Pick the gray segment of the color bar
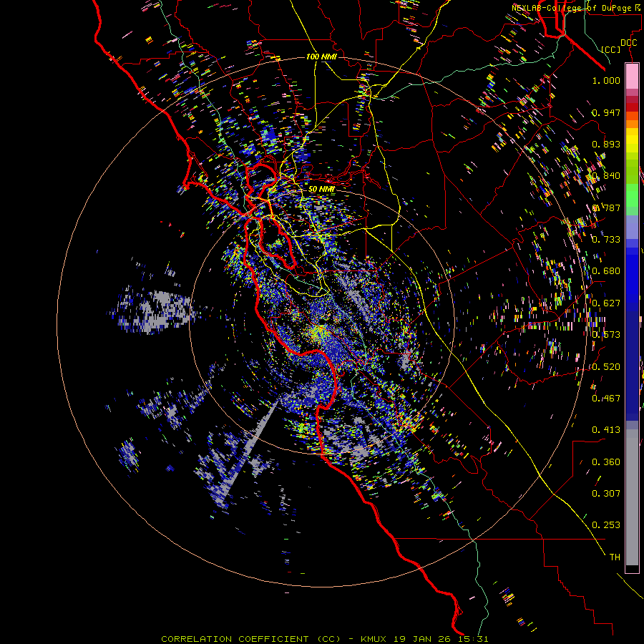Screen dimensions: 644x644 coord(632,497)
